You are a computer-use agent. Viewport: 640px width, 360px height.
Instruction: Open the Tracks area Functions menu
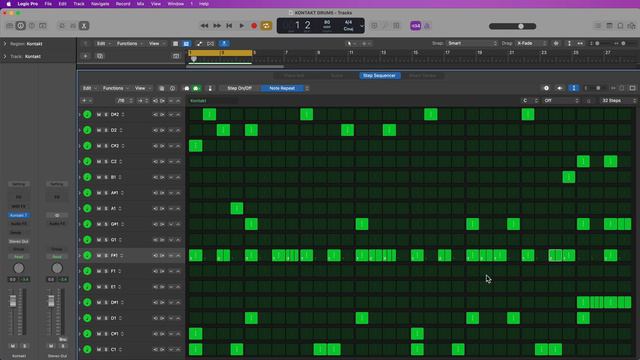[129, 44]
